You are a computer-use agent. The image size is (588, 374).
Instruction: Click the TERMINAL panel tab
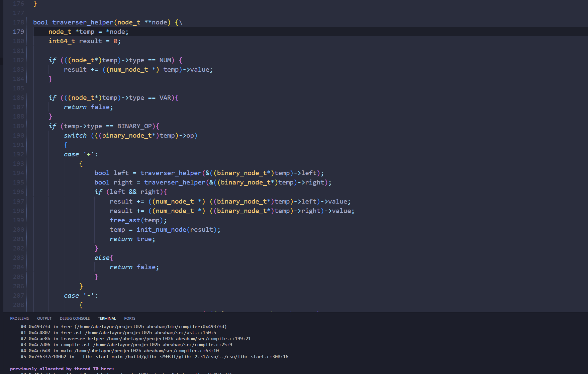[x=107, y=318]
